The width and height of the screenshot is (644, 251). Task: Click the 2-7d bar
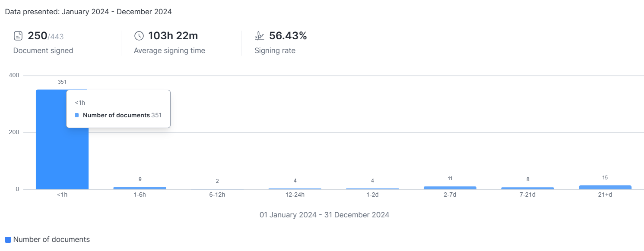click(x=450, y=188)
